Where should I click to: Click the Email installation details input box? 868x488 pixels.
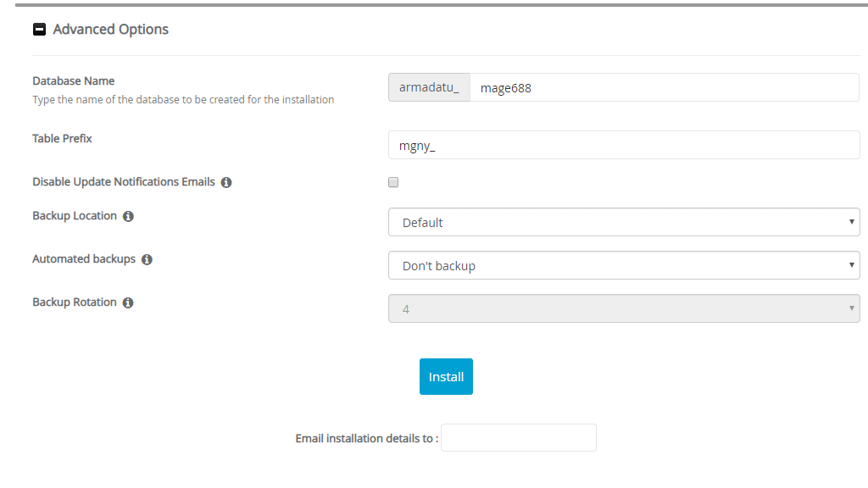[x=519, y=438]
